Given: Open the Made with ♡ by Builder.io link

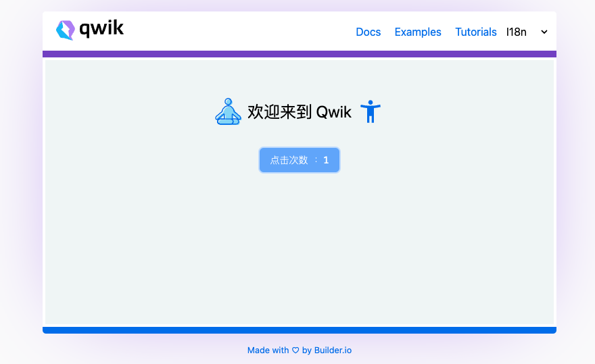Looking at the screenshot, I should coord(300,350).
